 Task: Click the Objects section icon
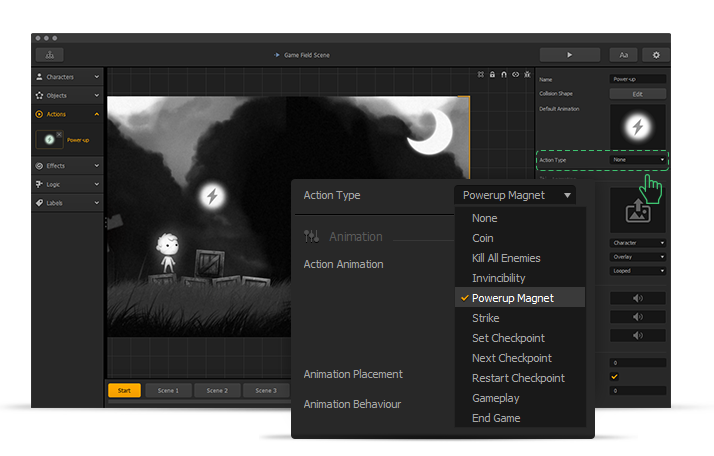click(39, 95)
